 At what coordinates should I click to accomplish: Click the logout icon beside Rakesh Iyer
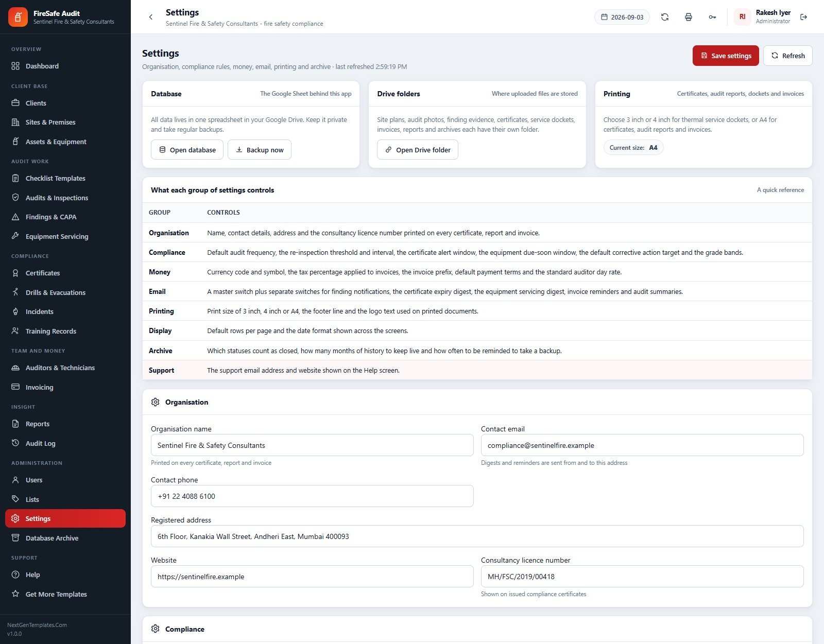pyautogui.click(x=803, y=17)
